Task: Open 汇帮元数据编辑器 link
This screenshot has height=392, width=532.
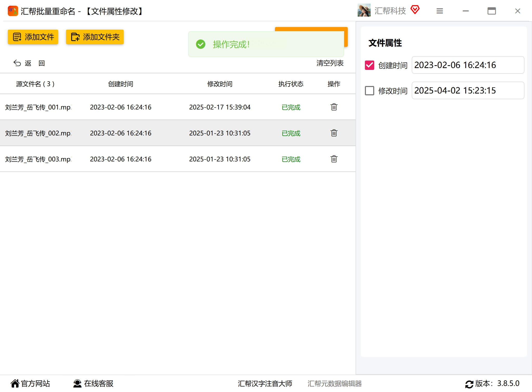Action: (x=334, y=383)
